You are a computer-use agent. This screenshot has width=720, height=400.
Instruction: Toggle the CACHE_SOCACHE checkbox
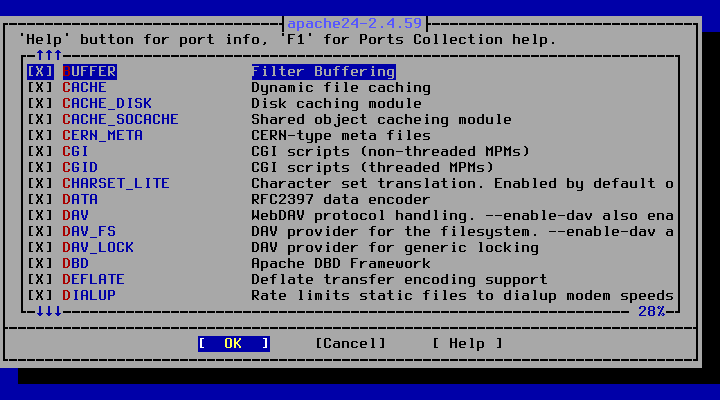40,120
